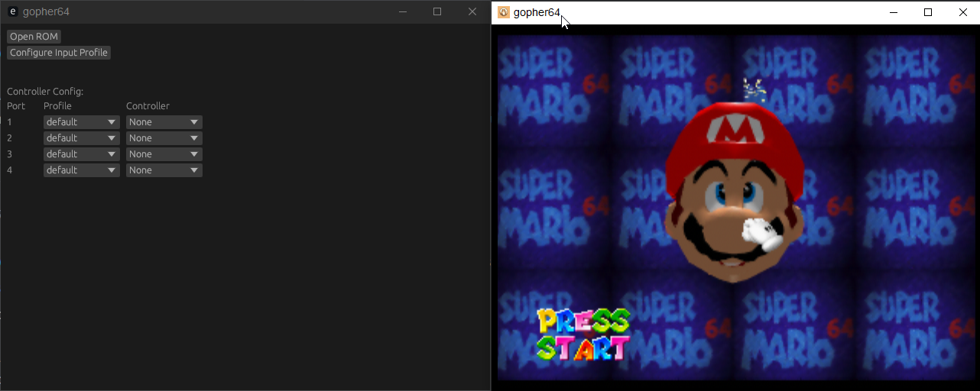
Task: Minimize the gopher64 game window
Action: 893,12
